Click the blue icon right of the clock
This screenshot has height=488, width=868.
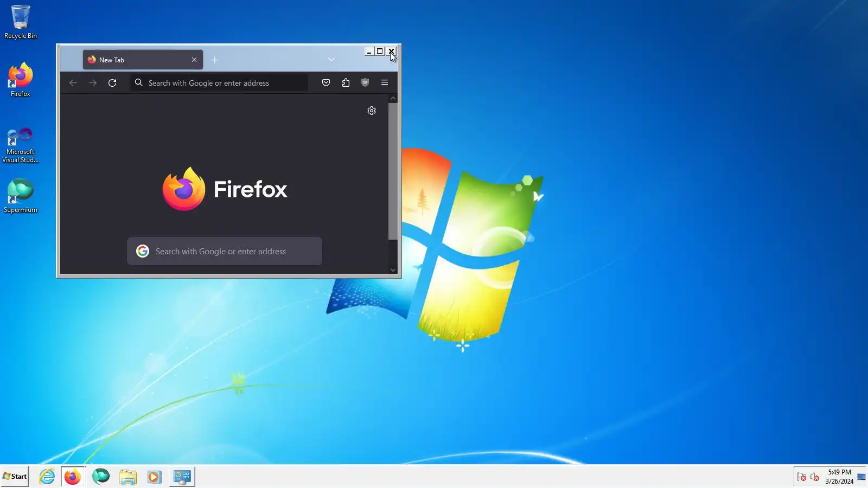(x=861, y=477)
